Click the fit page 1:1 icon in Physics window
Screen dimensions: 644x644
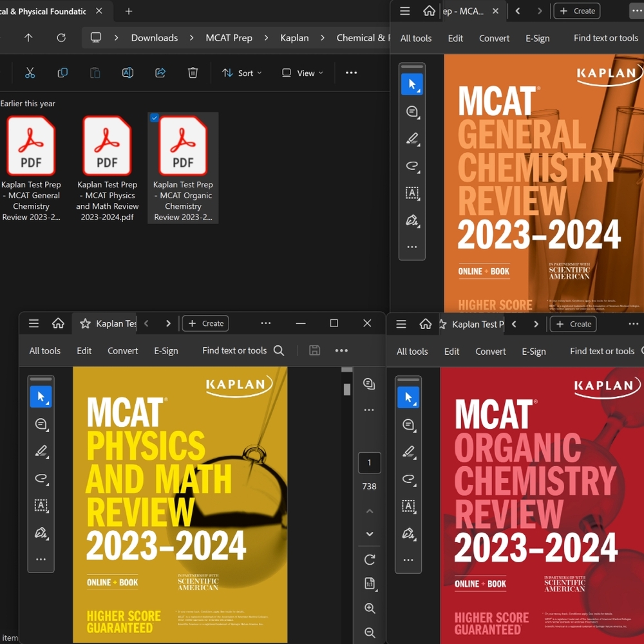point(370,583)
